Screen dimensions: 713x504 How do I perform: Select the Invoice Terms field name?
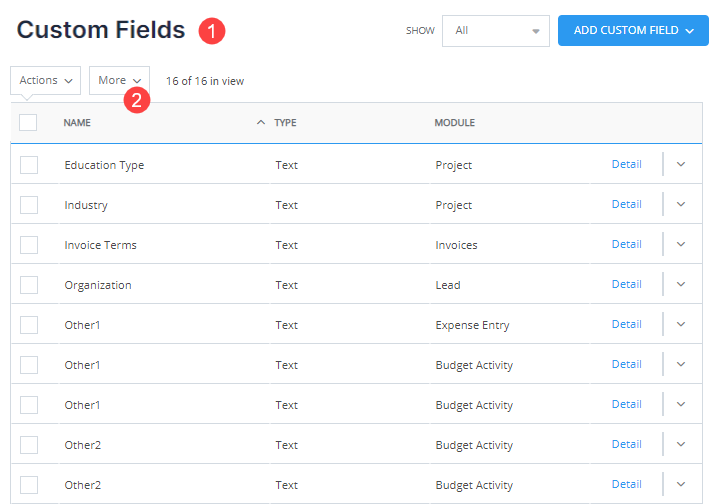tap(100, 245)
